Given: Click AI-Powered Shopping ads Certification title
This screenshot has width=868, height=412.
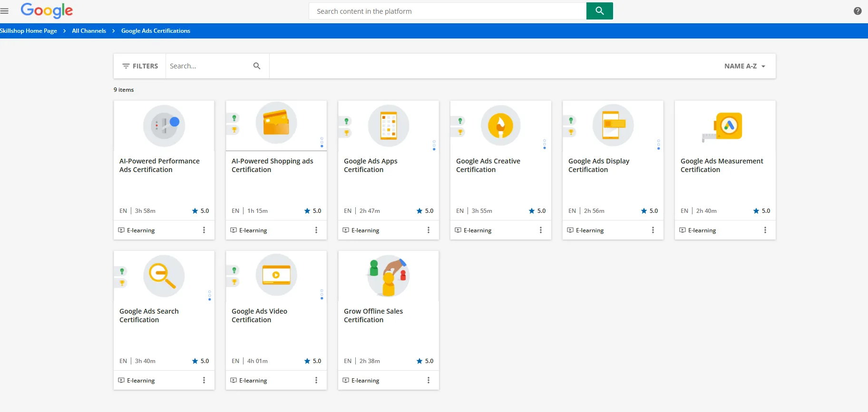Looking at the screenshot, I should [273, 165].
